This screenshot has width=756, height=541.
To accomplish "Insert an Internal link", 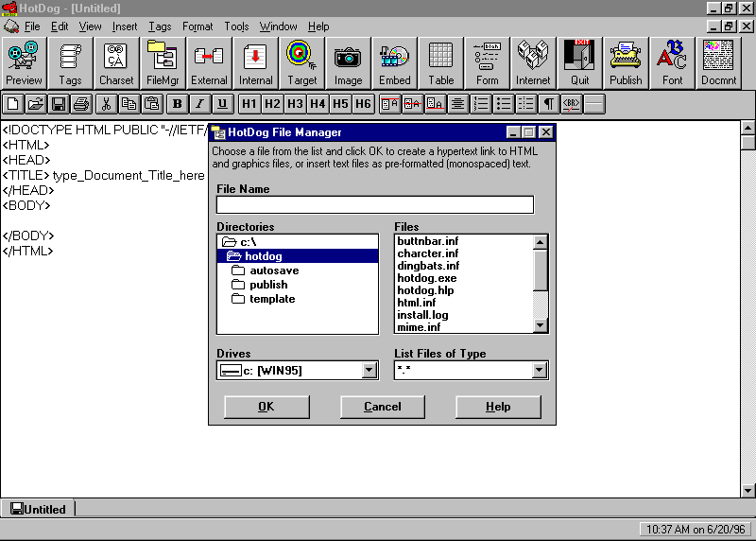I will coord(255,63).
